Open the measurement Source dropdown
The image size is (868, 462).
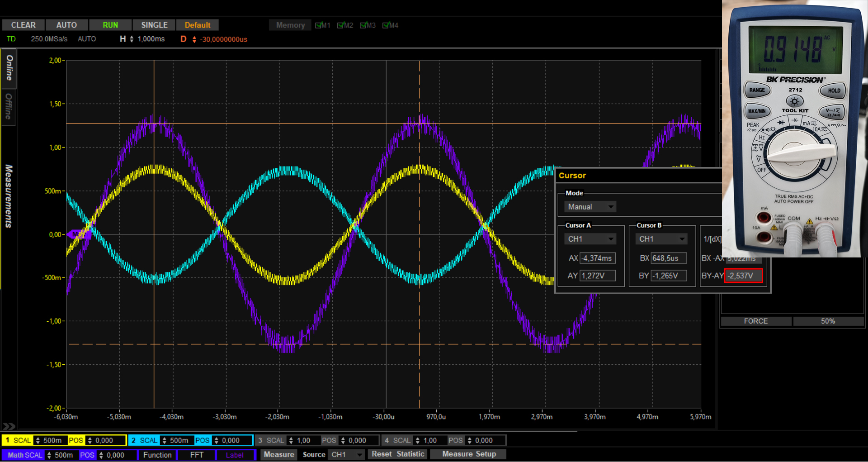click(x=347, y=454)
